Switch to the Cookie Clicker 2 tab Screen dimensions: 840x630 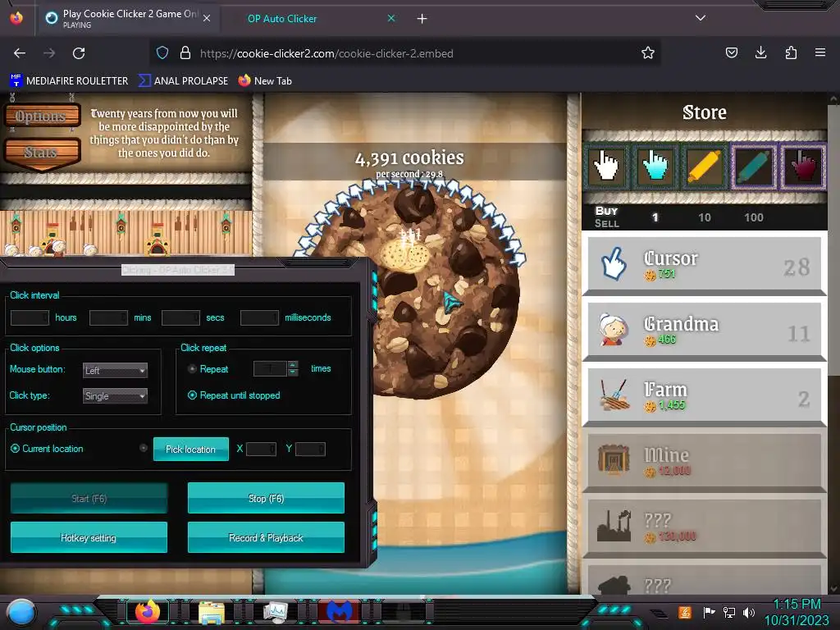pyautogui.click(x=127, y=18)
